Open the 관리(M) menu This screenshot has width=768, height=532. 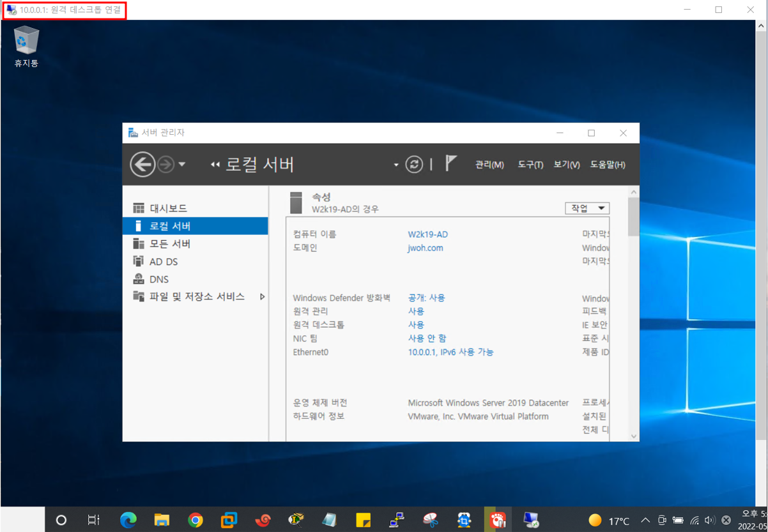click(x=489, y=165)
